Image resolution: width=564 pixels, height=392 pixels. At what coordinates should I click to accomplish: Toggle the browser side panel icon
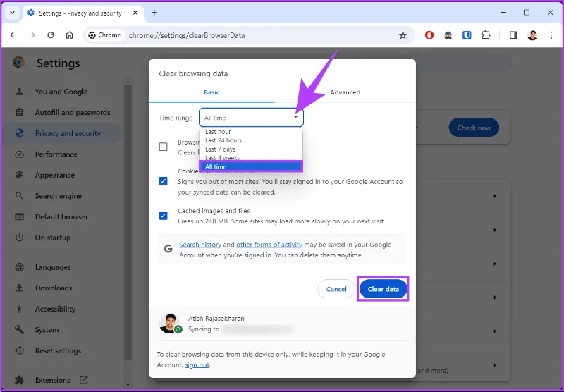point(513,35)
